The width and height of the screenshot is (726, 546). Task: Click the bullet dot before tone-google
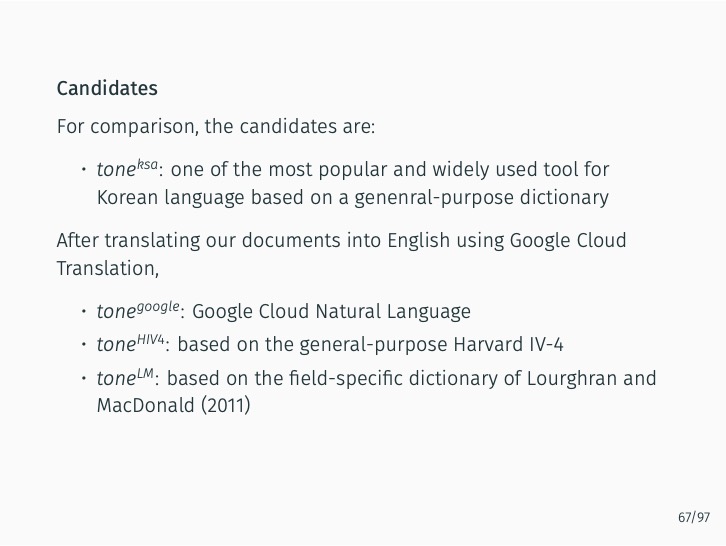coord(84,312)
